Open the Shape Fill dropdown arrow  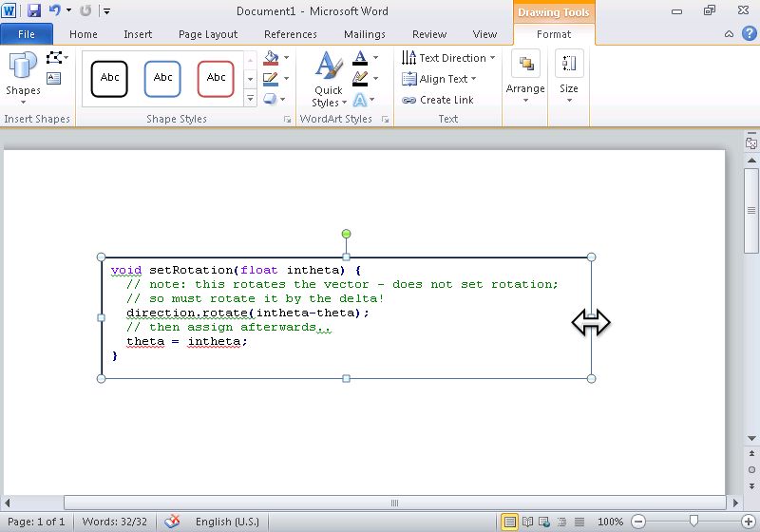point(287,58)
